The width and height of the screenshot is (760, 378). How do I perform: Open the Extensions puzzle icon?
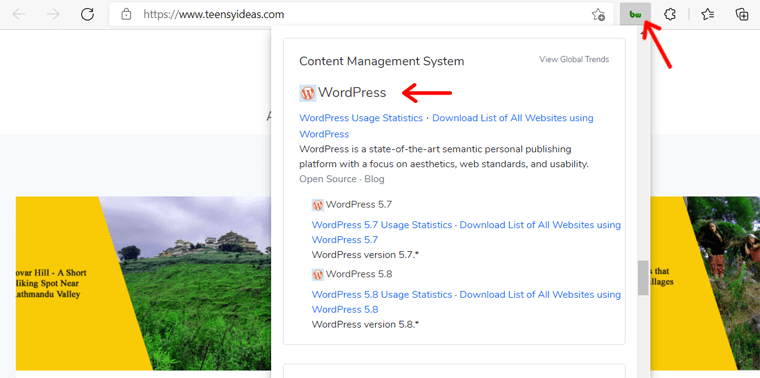[x=670, y=15]
